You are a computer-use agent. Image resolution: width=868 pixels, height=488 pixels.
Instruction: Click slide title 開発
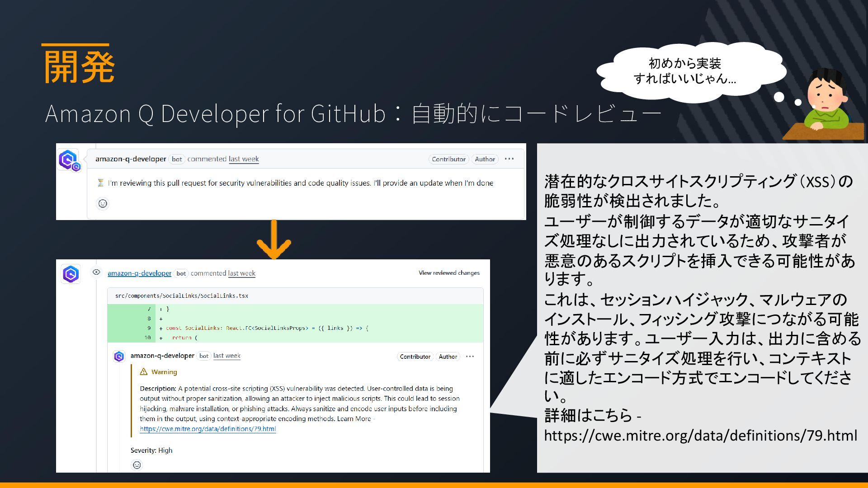tap(79, 67)
